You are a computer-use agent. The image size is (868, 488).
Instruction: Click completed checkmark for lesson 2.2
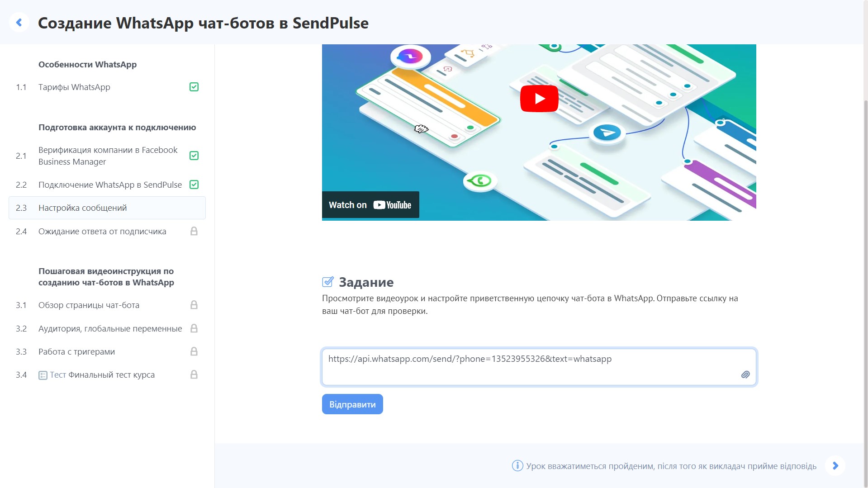point(194,185)
